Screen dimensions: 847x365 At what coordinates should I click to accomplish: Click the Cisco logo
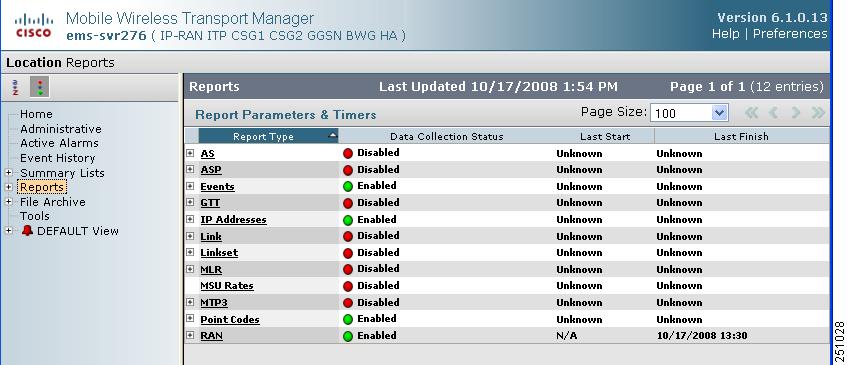coord(33,26)
